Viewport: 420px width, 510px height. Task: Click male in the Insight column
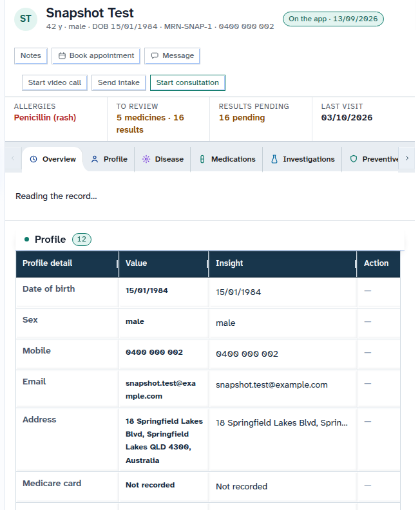click(x=225, y=323)
